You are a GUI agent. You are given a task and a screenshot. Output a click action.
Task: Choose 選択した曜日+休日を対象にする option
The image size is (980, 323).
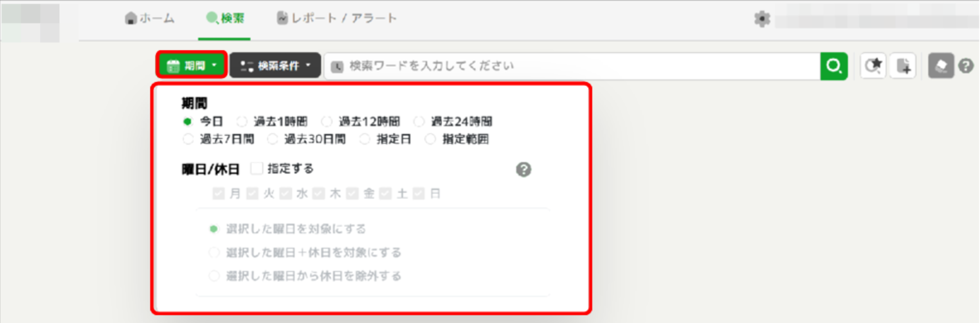[214, 252]
